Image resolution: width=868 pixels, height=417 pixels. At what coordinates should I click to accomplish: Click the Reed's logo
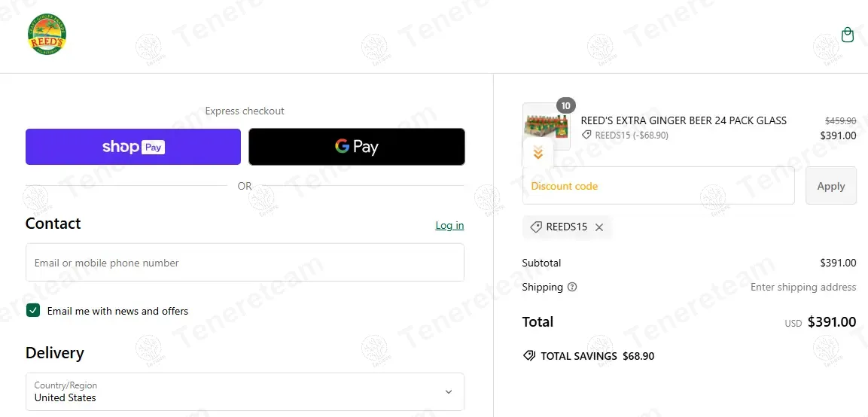47,35
